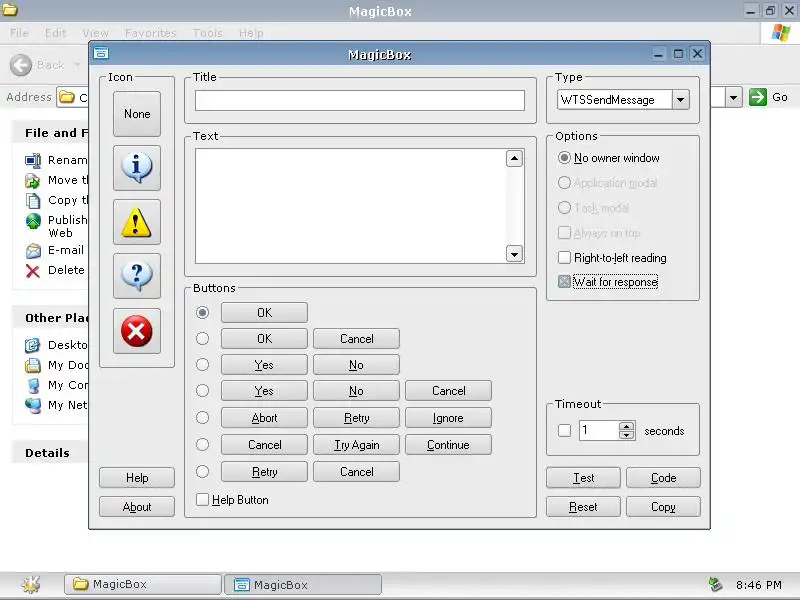The height and width of the screenshot is (600, 800).
Task: Click the Windows flag logo in Explorer
Action: [781, 33]
